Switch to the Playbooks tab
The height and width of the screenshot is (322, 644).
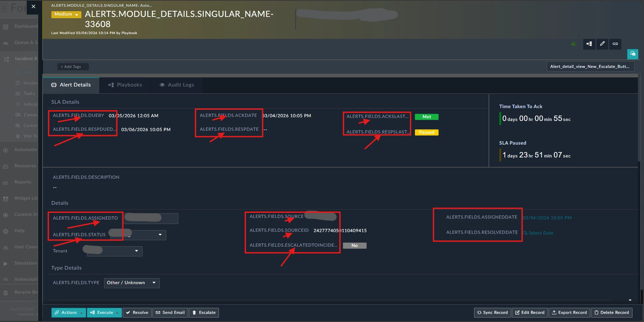click(x=125, y=85)
